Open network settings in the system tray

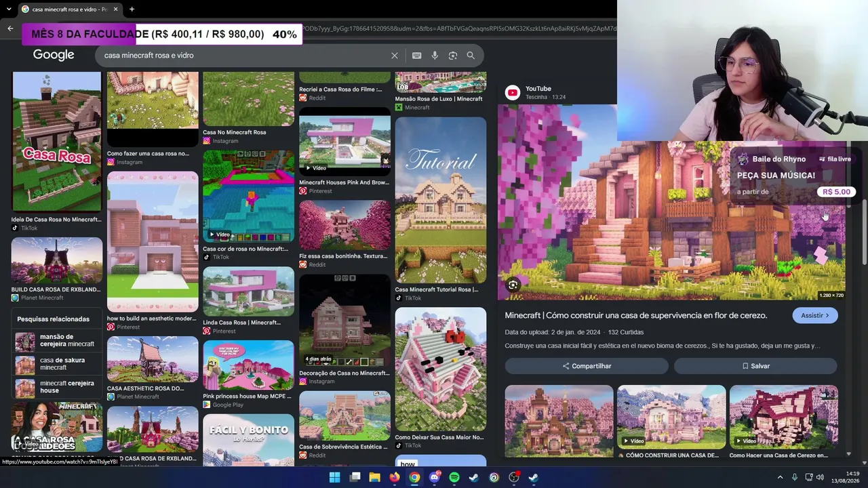(x=809, y=478)
